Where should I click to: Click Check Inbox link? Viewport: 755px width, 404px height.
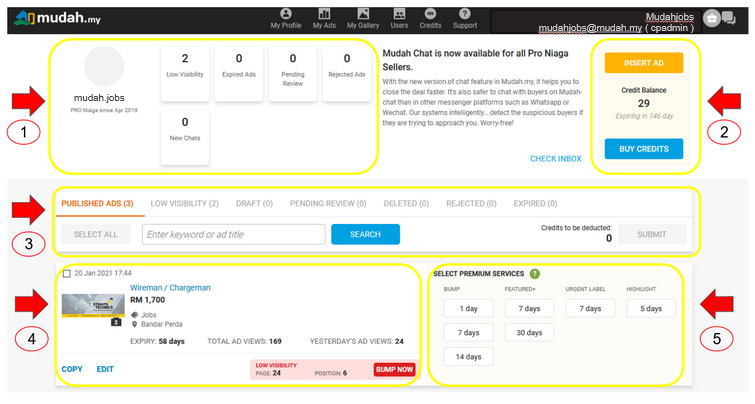[555, 159]
